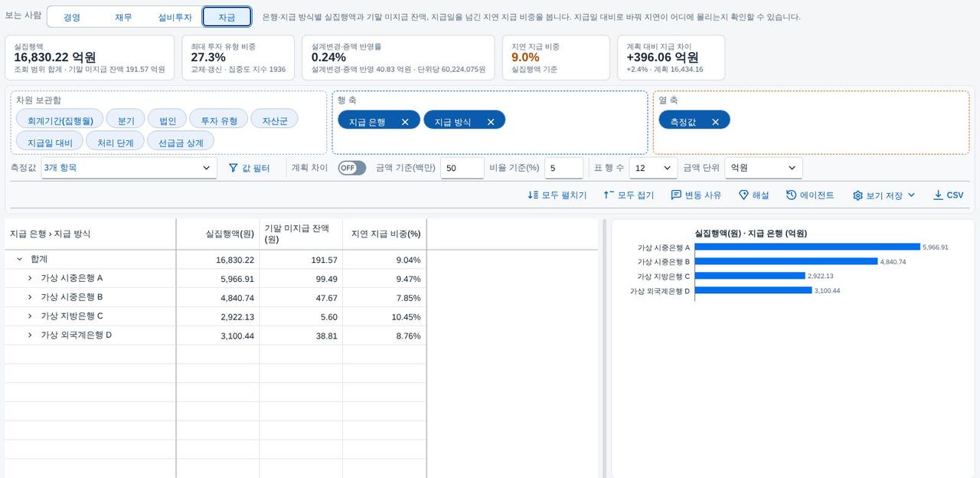
Task: Toggle the 계획 차이 OFF switch
Action: coord(352,168)
